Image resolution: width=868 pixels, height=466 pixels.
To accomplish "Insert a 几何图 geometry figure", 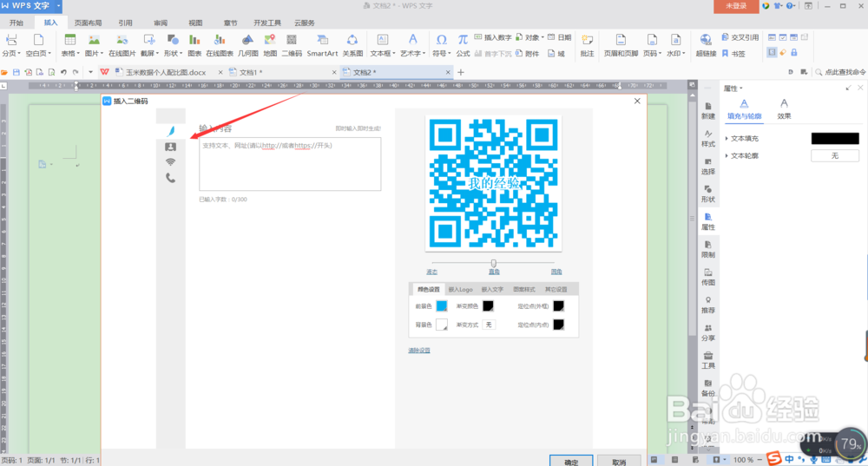I will 247,45.
